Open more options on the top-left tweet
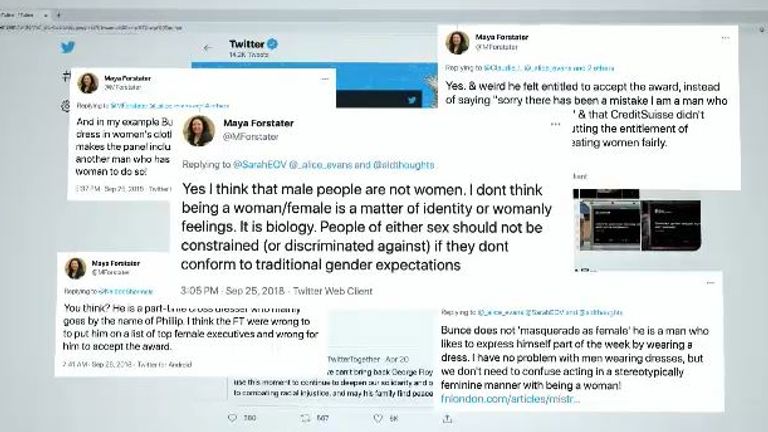The height and width of the screenshot is (432, 768). pyautogui.click(x=325, y=78)
